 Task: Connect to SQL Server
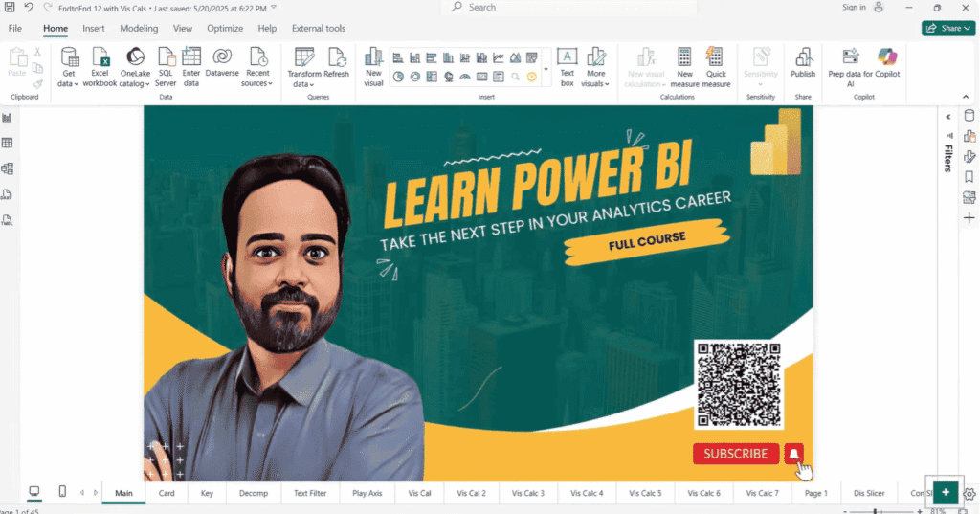click(x=166, y=68)
